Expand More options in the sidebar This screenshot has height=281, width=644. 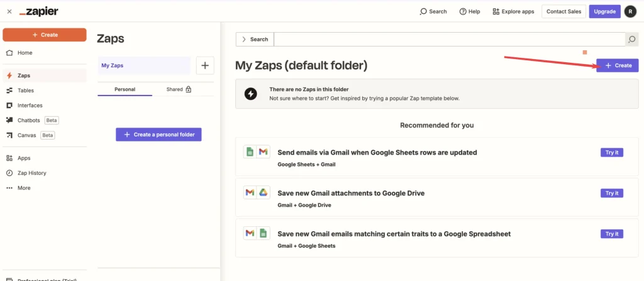tap(45, 188)
